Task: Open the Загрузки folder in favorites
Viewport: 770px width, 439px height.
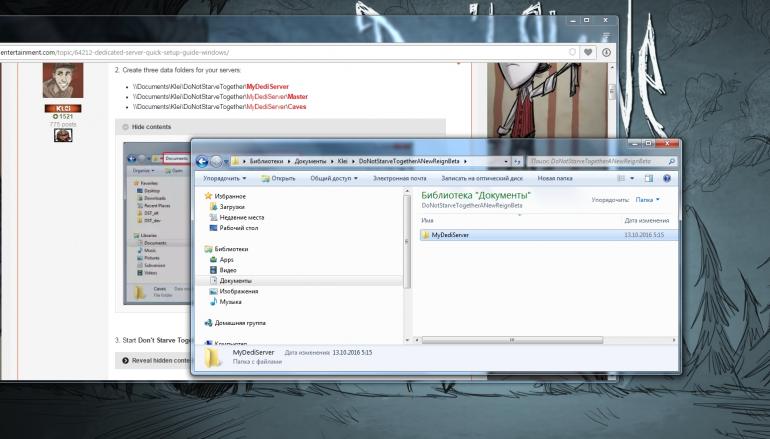Action: (x=231, y=205)
